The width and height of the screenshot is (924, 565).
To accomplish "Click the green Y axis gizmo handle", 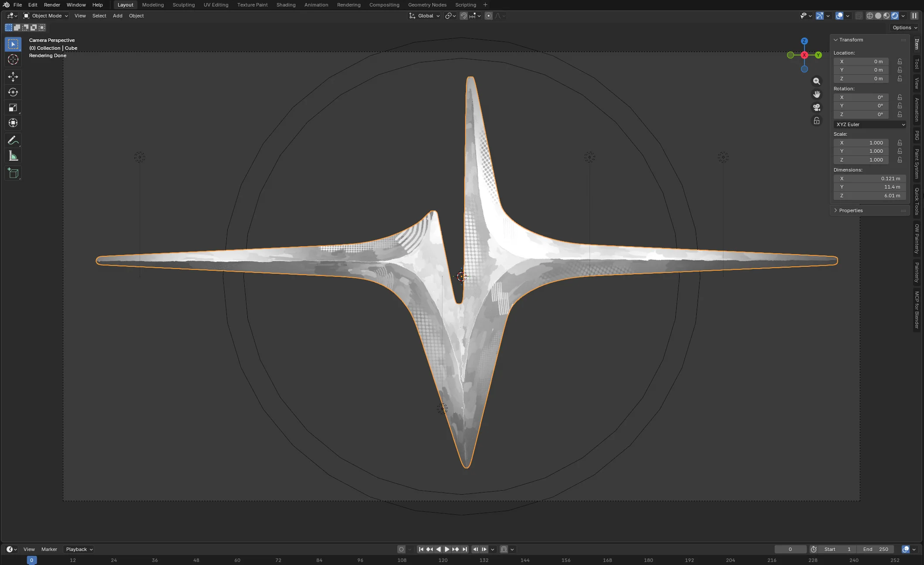I will click(x=818, y=55).
